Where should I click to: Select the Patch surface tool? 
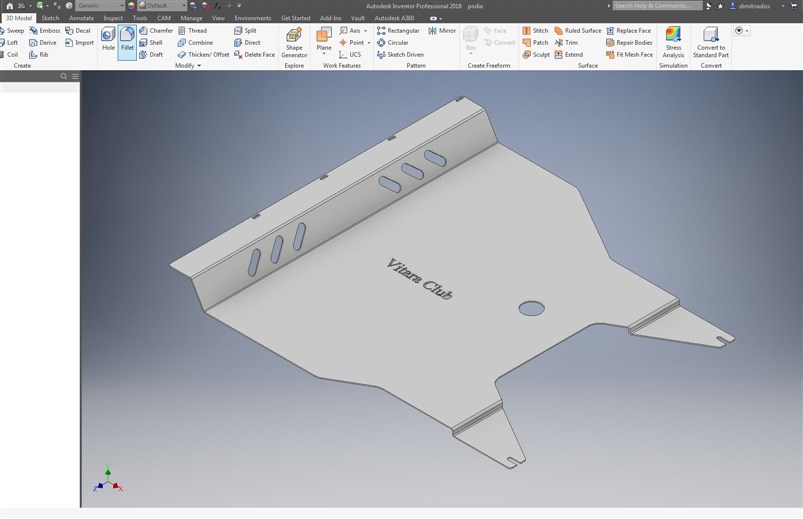pos(535,43)
